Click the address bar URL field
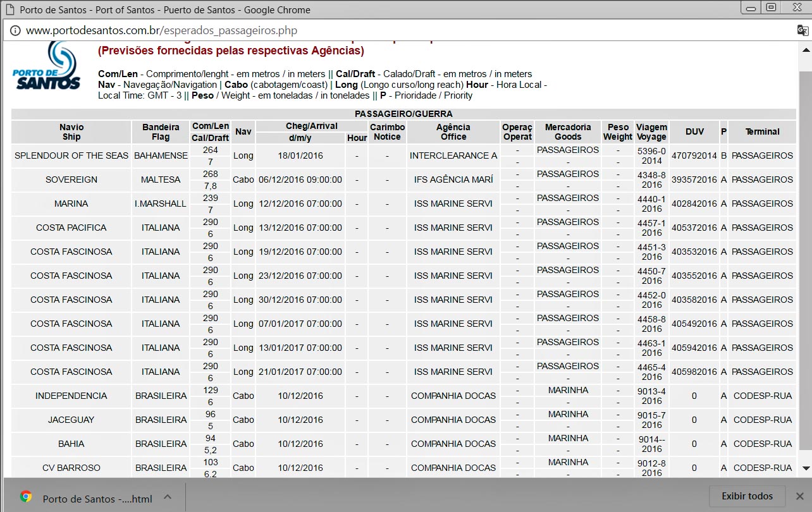 click(x=405, y=30)
